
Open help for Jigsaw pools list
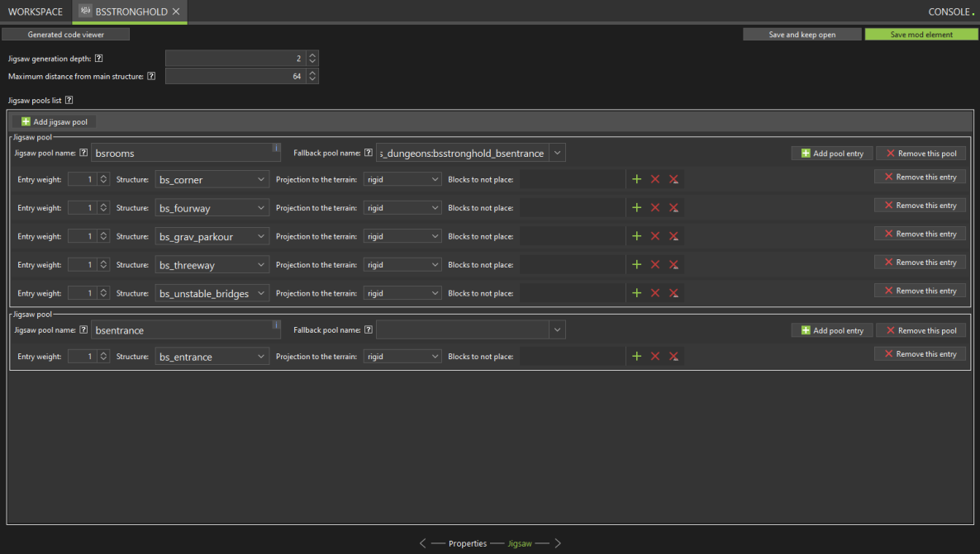click(69, 100)
